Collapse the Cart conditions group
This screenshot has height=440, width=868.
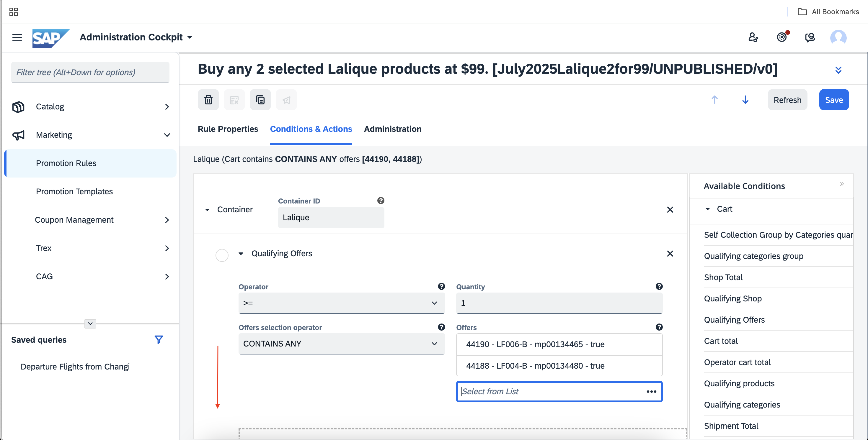[708, 209]
